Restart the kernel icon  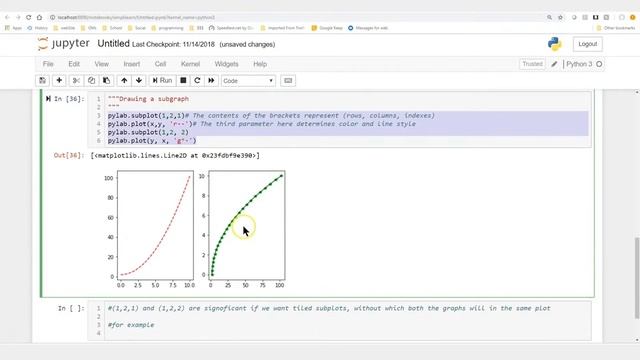pyautogui.click(x=197, y=80)
